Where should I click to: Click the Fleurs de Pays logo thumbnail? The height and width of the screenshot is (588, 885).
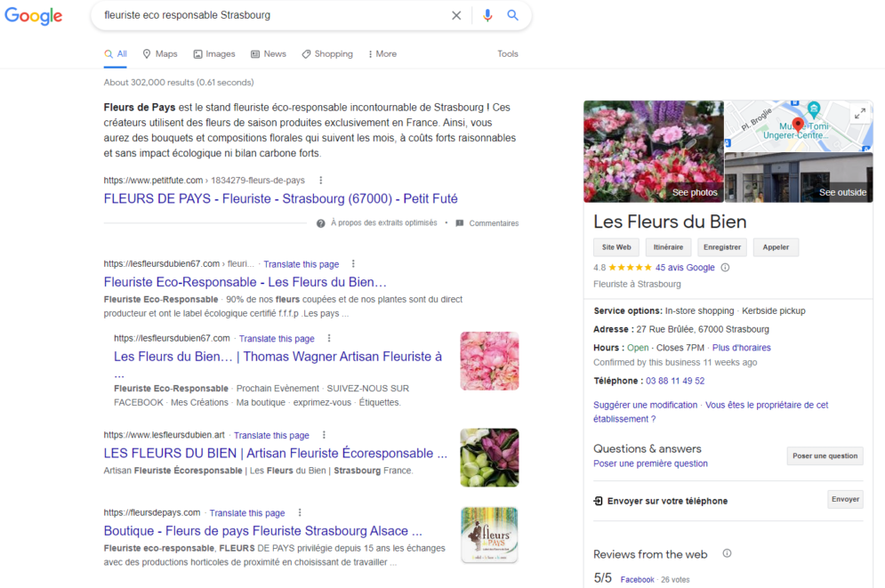(x=489, y=535)
